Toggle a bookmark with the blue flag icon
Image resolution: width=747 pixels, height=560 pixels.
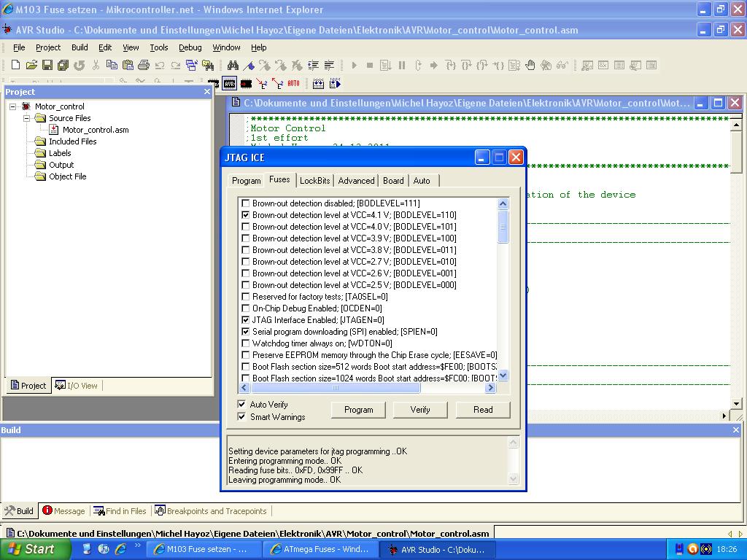[249, 65]
